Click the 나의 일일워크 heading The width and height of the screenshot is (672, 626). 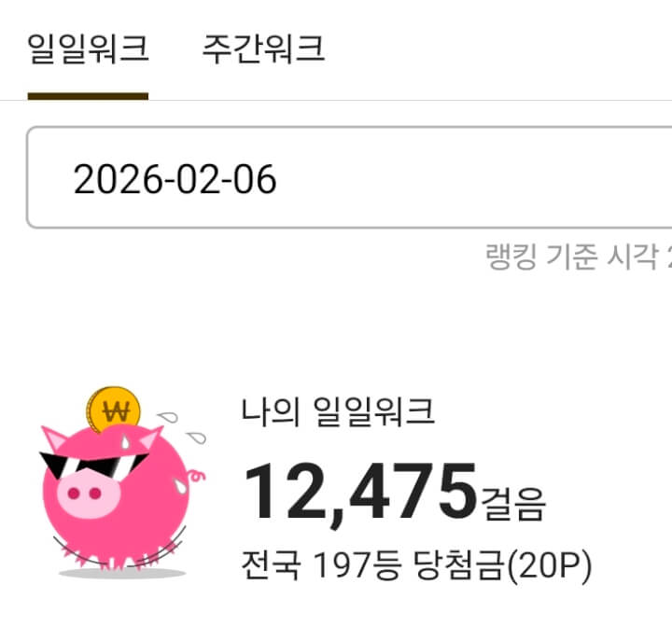(x=338, y=411)
